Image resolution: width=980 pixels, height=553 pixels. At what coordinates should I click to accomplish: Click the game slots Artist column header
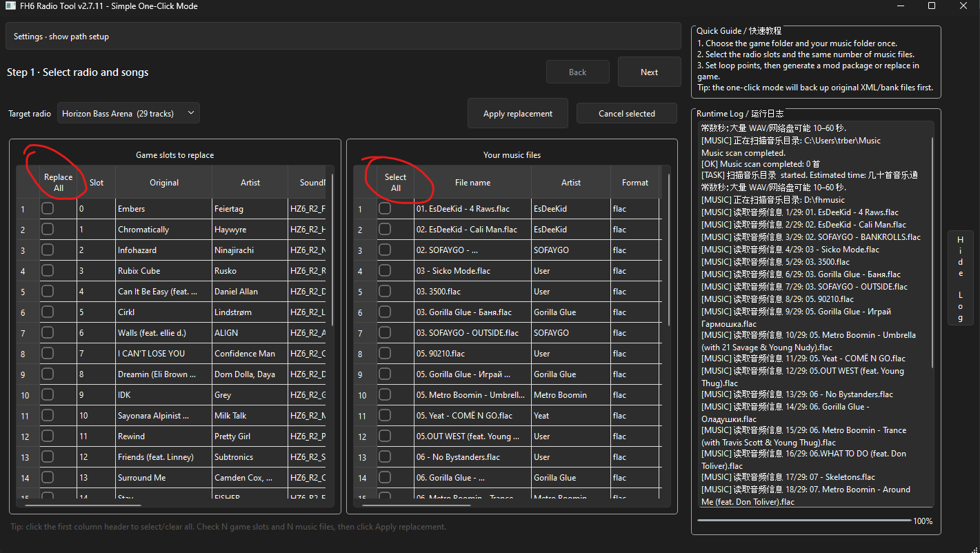point(250,183)
